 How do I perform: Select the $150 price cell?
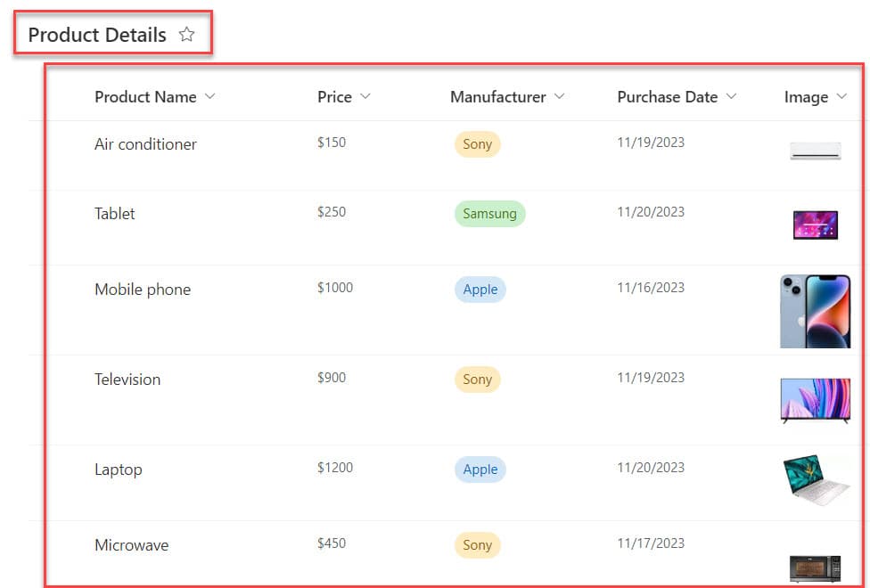pyautogui.click(x=332, y=143)
